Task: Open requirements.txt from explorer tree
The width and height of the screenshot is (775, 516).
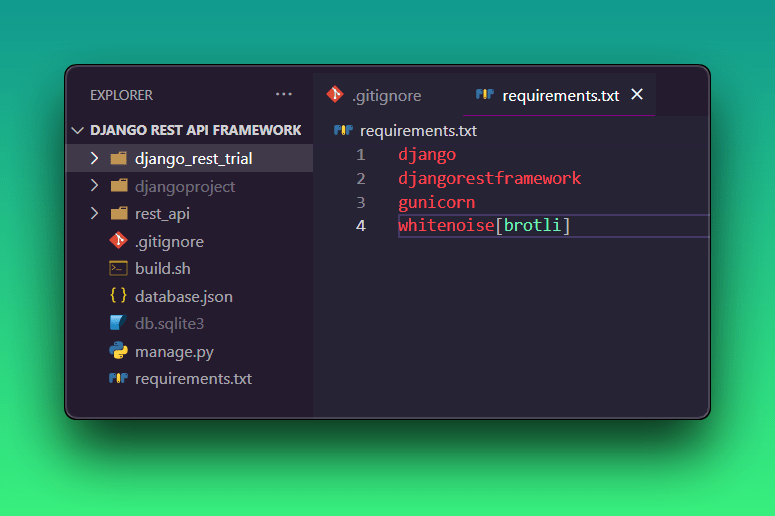Action: pyautogui.click(x=193, y=379)
